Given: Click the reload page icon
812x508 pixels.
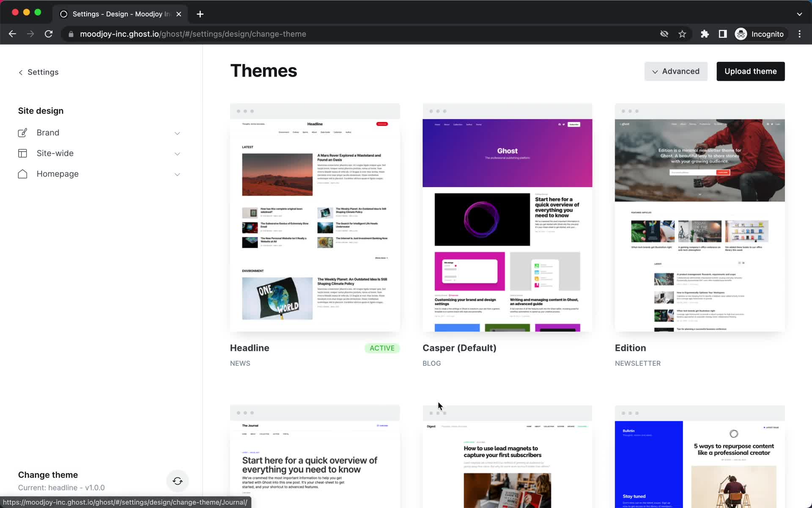Looking at the screenshot, I should click(49, 34).
